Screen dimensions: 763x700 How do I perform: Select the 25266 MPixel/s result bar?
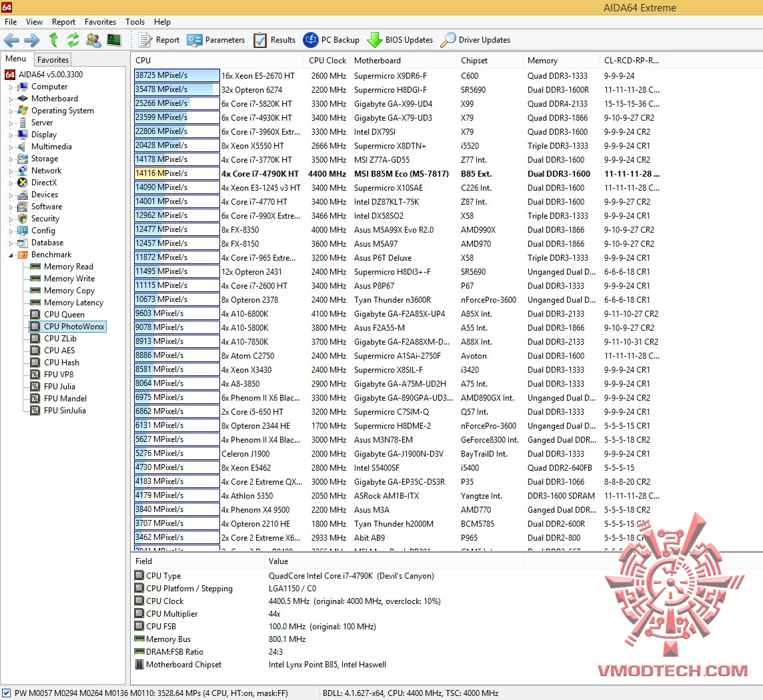pyautogui.click(x=177, y=103)
